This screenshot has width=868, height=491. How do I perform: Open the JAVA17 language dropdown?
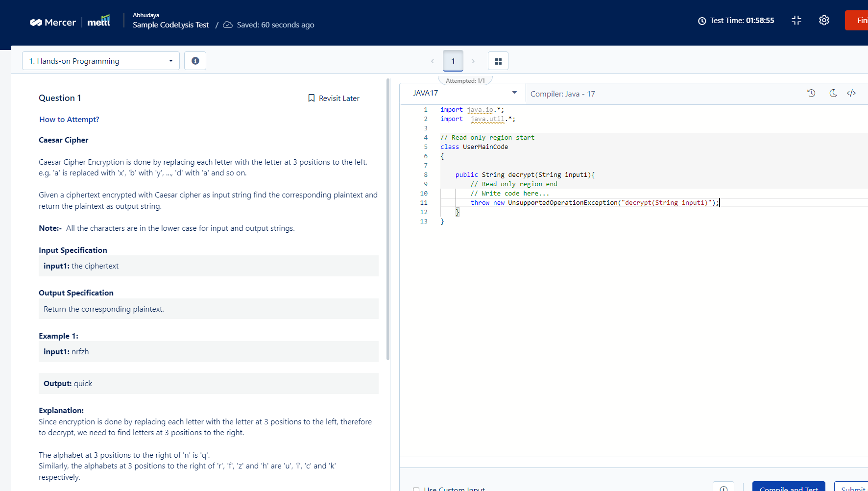point(463,93)
